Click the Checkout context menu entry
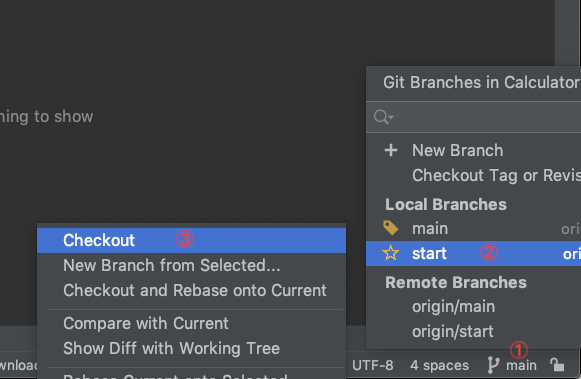 (191, 240)
